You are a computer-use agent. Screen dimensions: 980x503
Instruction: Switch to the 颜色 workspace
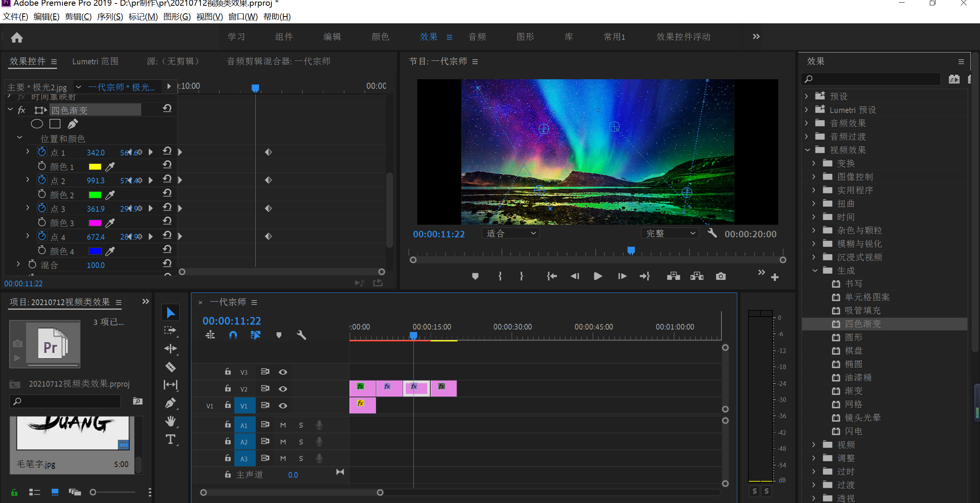pos(380,37)
